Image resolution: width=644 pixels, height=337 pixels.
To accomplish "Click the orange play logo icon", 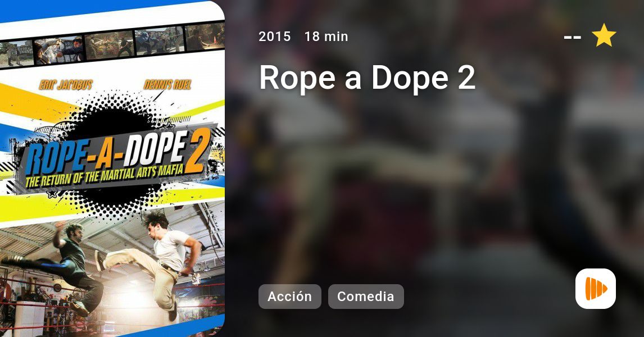I will [x=596, y=289].
